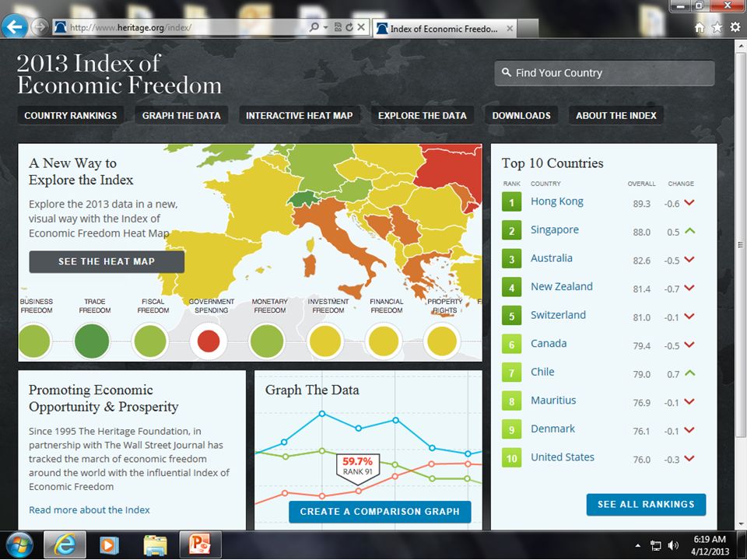Select the Index of Economic Freedom tab
Image resolution: width=747 pixels, height=560 pixels.
[x=444, y=29]
